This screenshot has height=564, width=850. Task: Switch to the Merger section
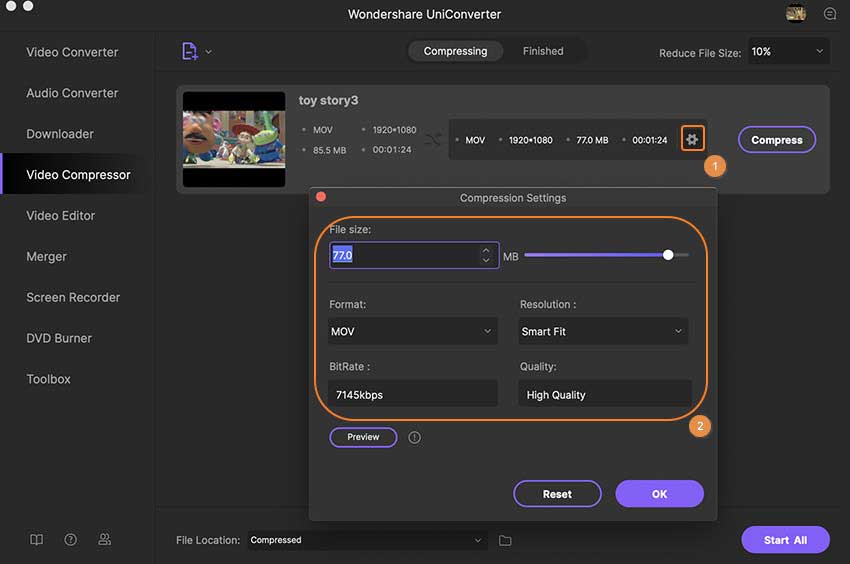tap(47, 257)
